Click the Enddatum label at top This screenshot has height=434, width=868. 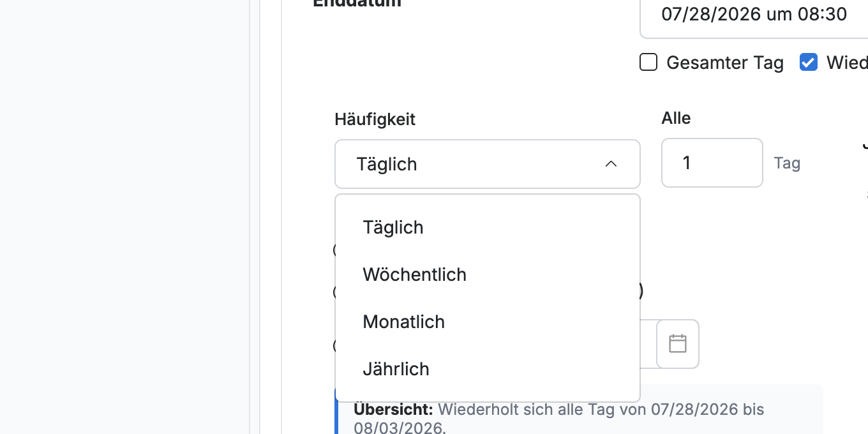[357, 3]
